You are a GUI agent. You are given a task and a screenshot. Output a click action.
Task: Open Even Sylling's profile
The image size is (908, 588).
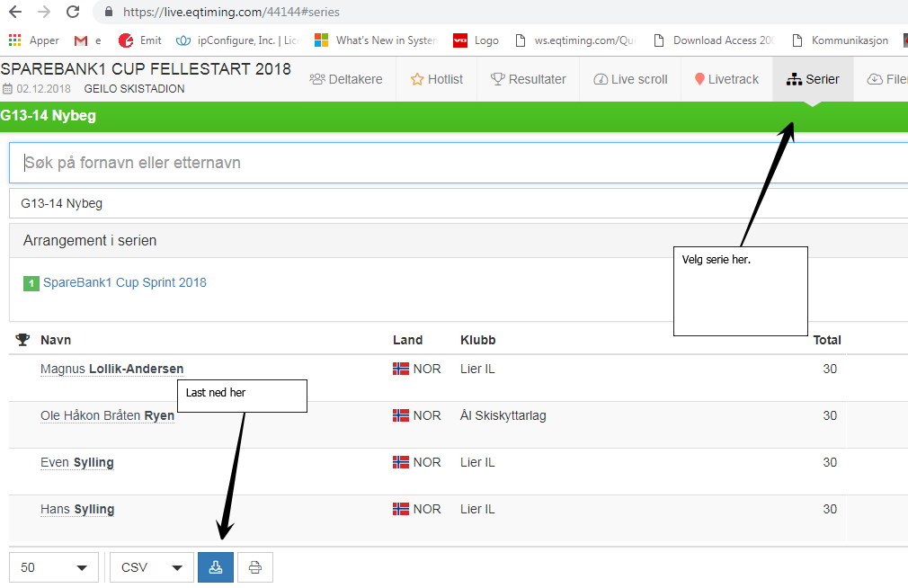[77, 462]
